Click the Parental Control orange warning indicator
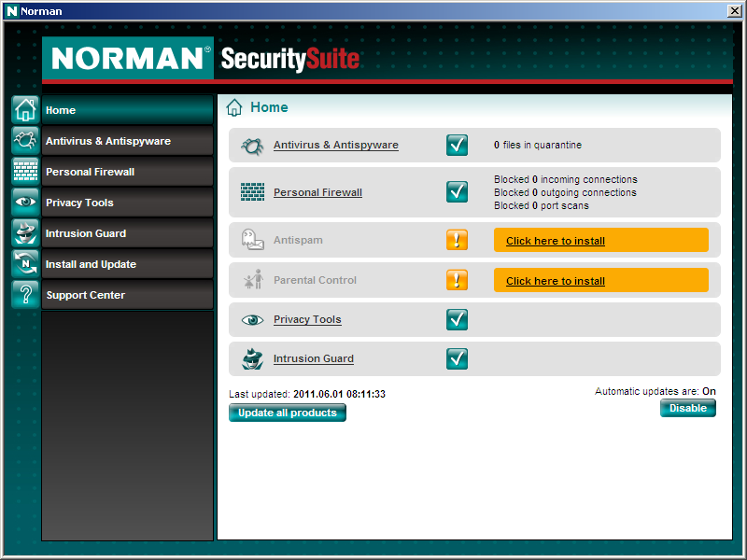This screenshot has width=747, height=560. point(457,280)
